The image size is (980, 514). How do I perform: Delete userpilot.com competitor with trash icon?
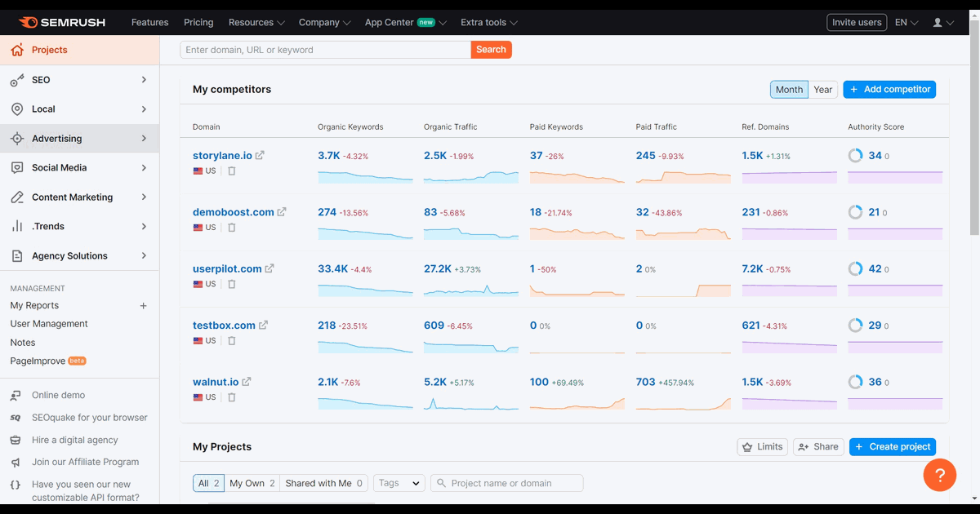click(232, 284)
